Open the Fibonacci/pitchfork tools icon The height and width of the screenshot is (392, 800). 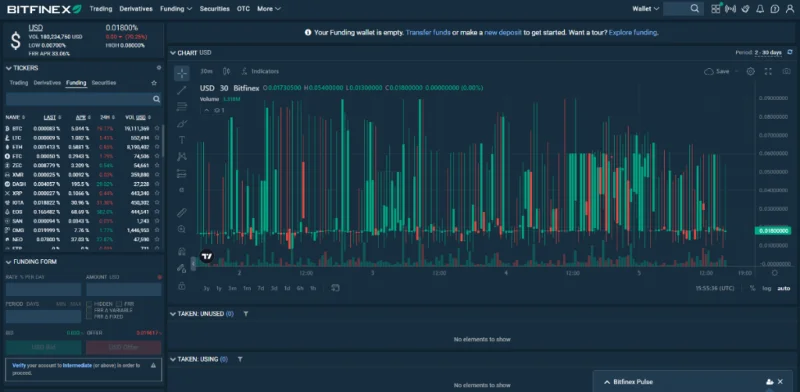pos(182,107)
